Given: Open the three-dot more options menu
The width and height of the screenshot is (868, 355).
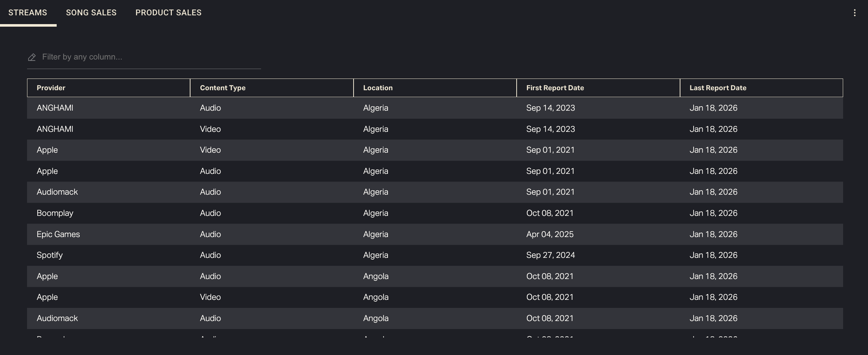Looking at the screenshot, I should coord(854,13).
